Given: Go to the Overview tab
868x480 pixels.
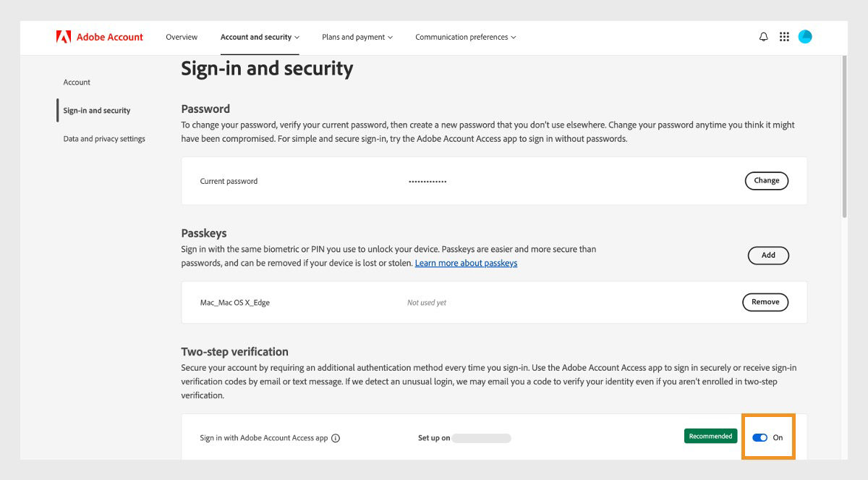Looking at the screenshot, I should pyautogui.click(x=182, y=37).
